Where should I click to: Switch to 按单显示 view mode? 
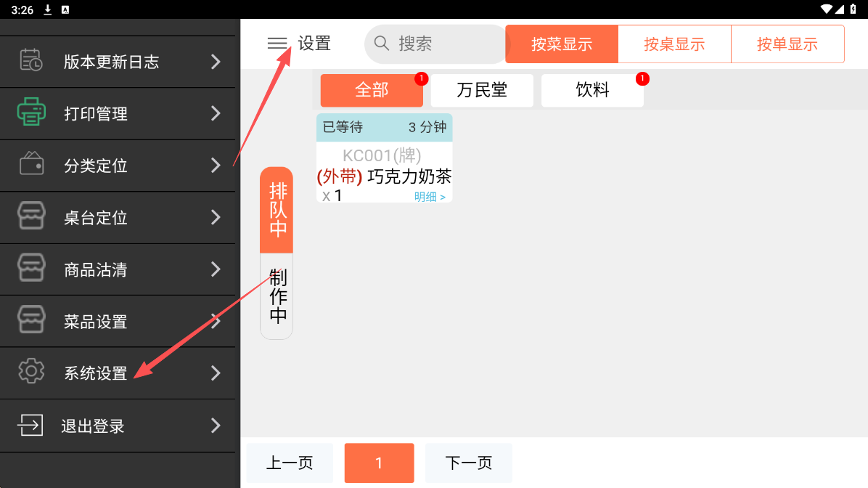[787, 44]
